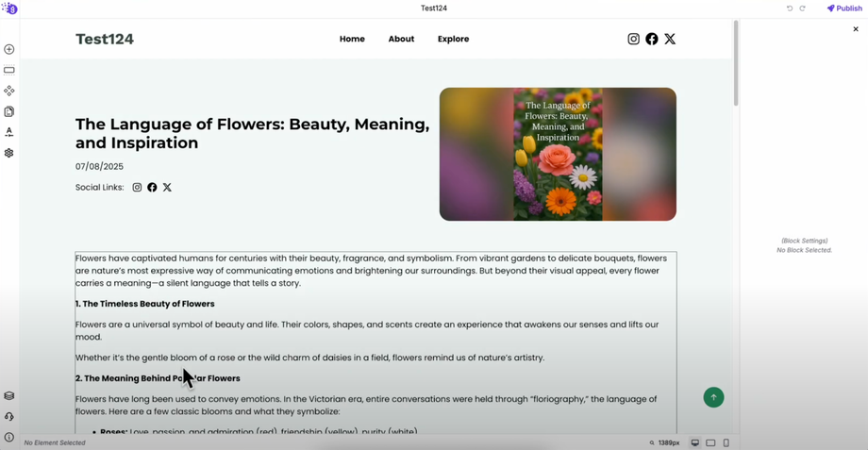Image resolution: width=868 pixels, height=450 pixels.
Task: Open the typography icon in left sidebar
Action: [8, 132]
